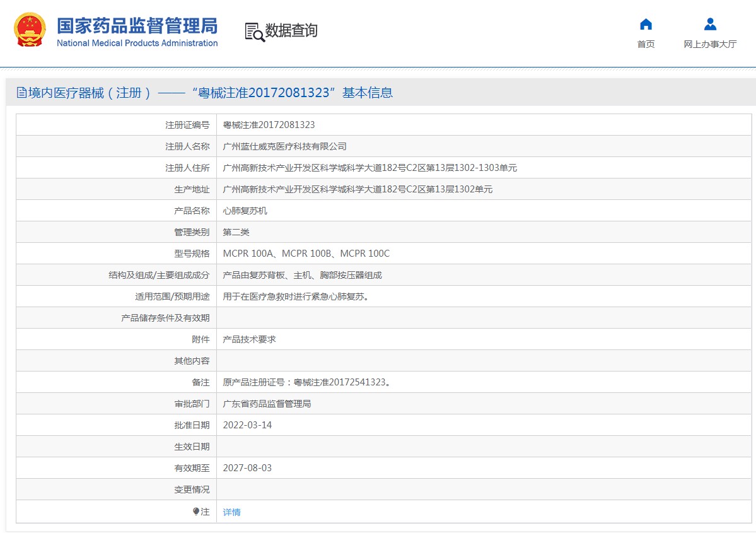This screenshot has width=756, height=533.
Task: Click the 产品储存条件及有效期 label
Action: pos(165,318)
